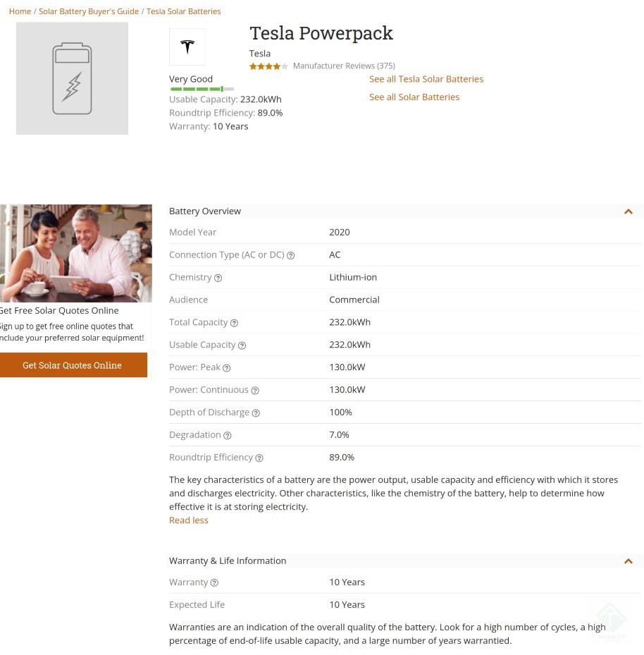
Task: Click the battery placeholder product image
Action: click(x=72, y=78)
